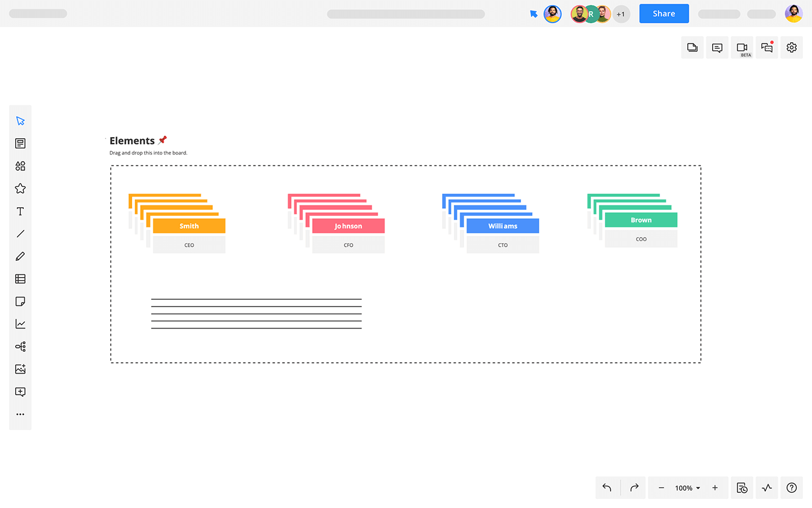Screen dimensions: 812x508
Task: Open more tools ellipsis menu
Action: tap(20, 414)
